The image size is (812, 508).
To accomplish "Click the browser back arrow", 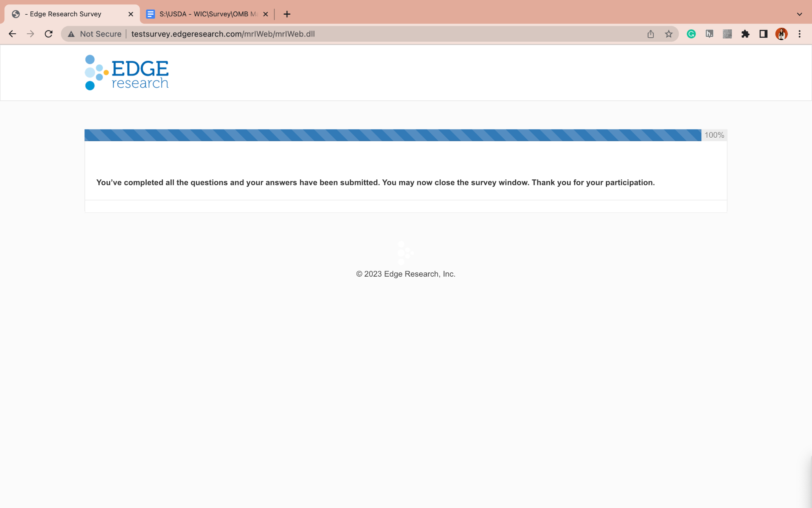I will pos(12,34).
